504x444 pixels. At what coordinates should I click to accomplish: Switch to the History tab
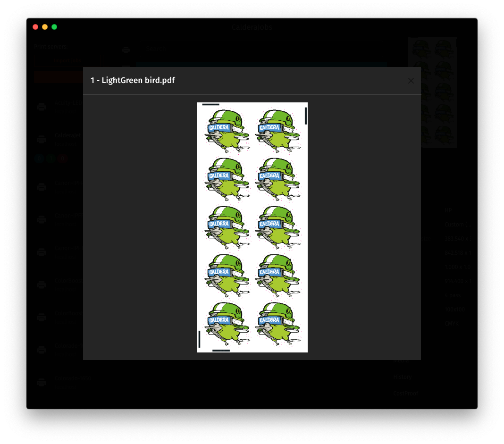[402, 377]
